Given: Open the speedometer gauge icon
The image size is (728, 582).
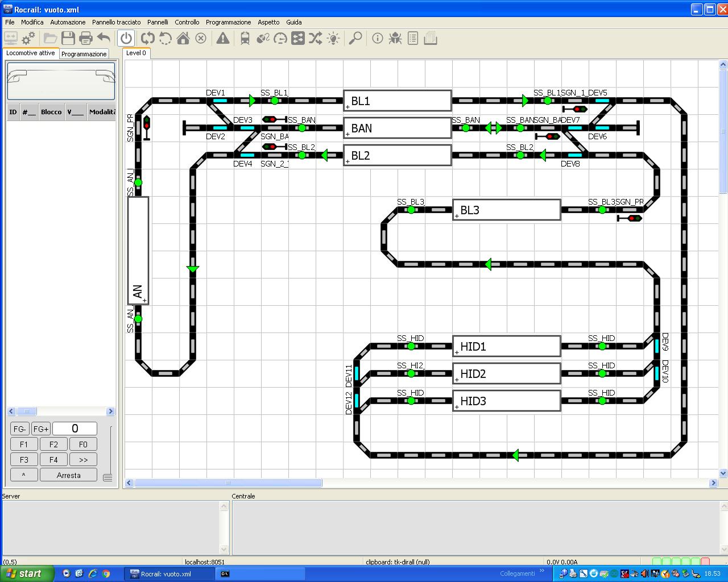Looking at the screenshot, I should click(x=280, y=38).
